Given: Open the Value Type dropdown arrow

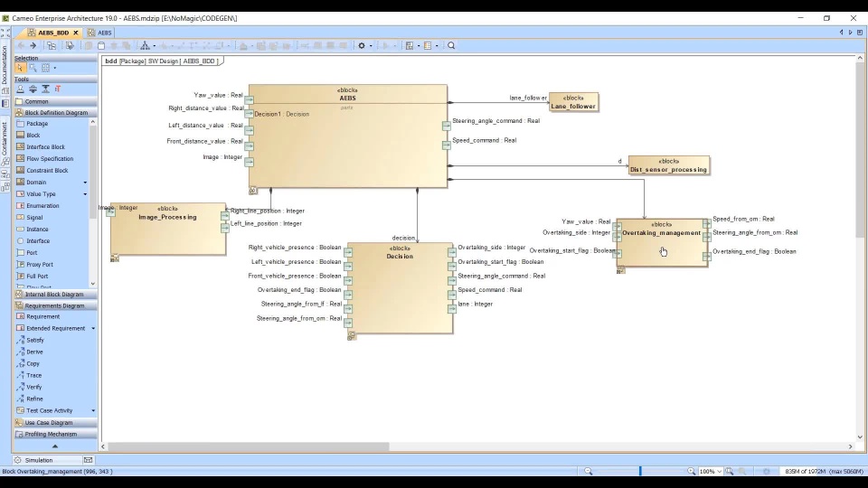Looking at the screenshot, I should 85,194.
